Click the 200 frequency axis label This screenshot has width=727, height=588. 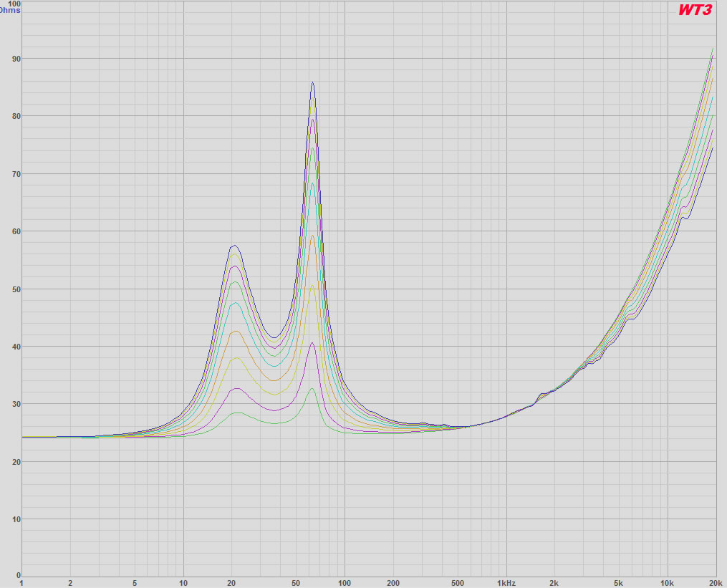click(x=393, y=583)
